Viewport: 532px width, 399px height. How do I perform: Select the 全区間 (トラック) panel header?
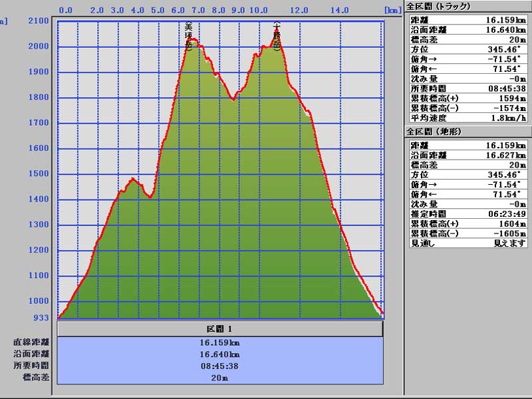(x=438, y=7)
